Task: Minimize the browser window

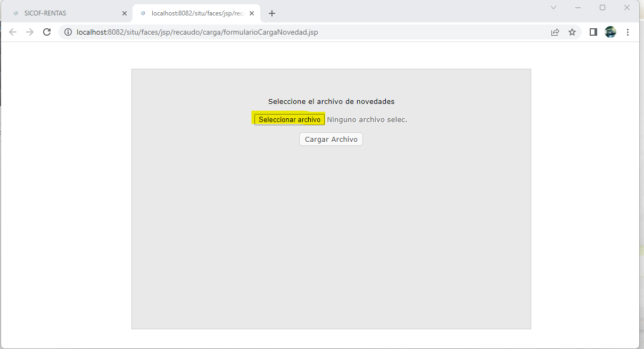Action: click(578, 7)
